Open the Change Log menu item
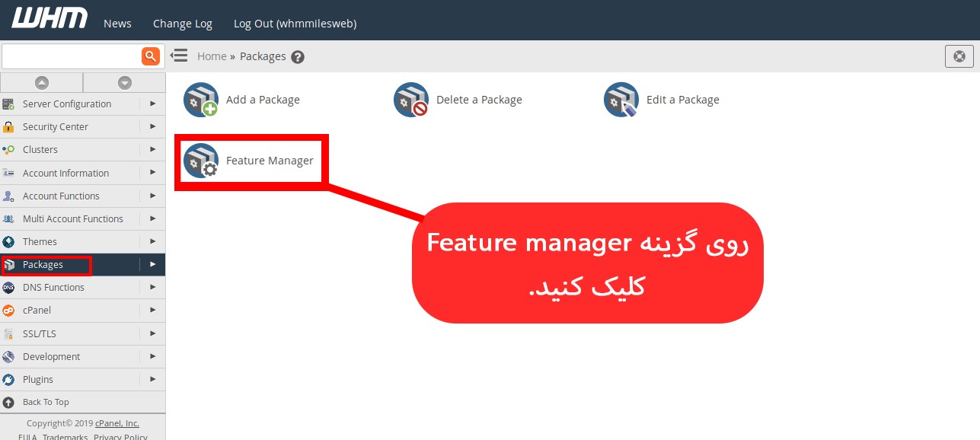This screenshot has height=440, width=980. coord(183,24)
